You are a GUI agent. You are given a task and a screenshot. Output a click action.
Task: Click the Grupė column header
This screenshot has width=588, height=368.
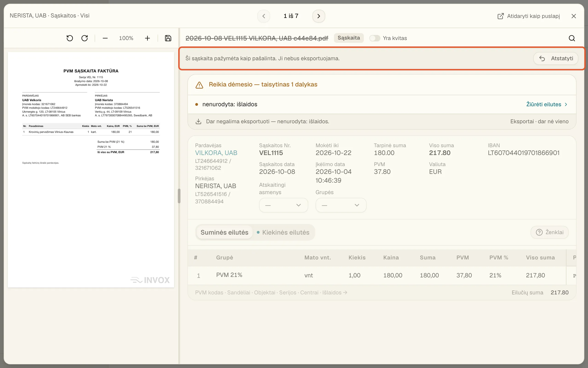point(224,258)
